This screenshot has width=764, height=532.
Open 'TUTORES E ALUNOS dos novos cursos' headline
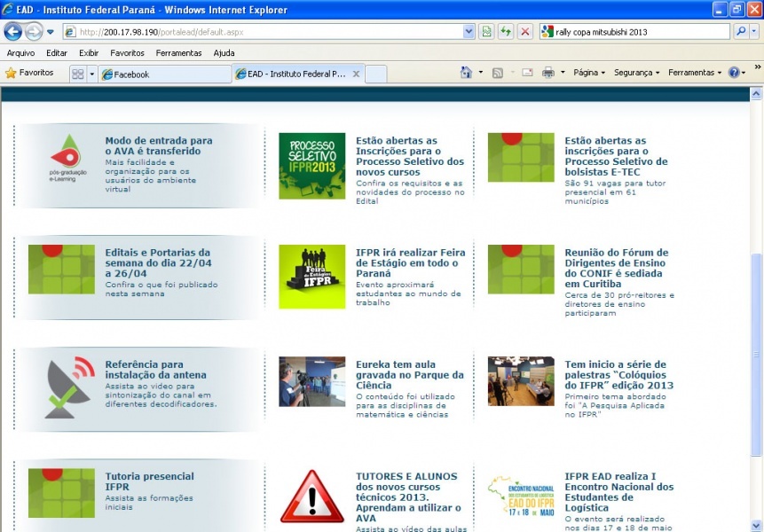pos(408,497)
